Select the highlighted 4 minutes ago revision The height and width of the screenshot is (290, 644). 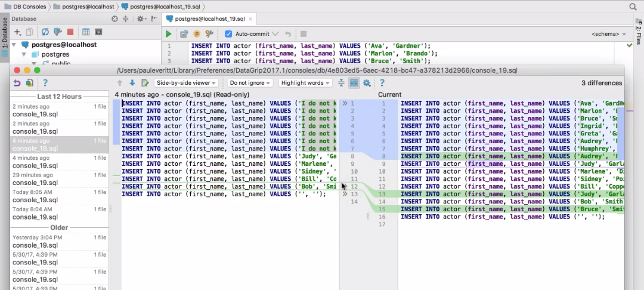coord(59,144)
